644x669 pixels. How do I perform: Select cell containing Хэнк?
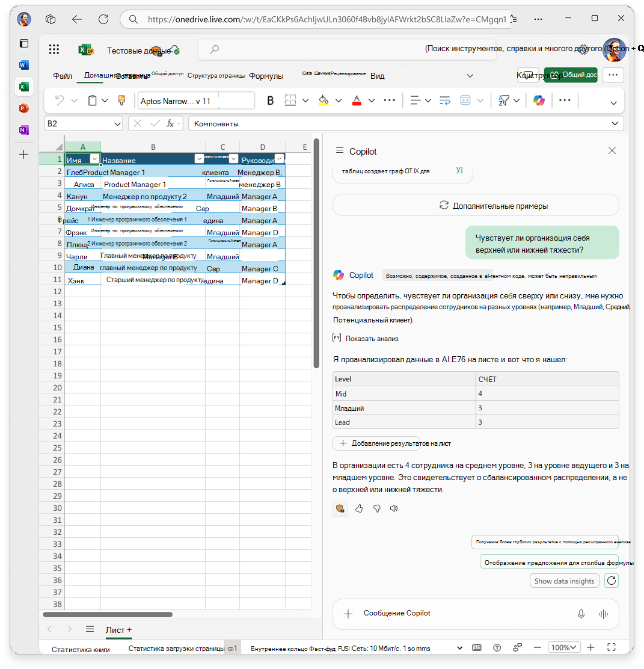pos(83,280)
